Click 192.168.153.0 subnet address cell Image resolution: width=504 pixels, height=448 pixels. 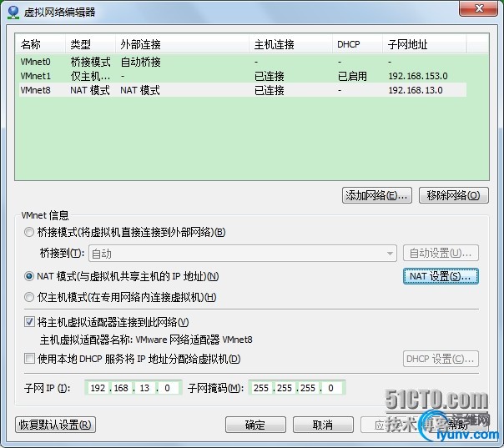(418, 76)
